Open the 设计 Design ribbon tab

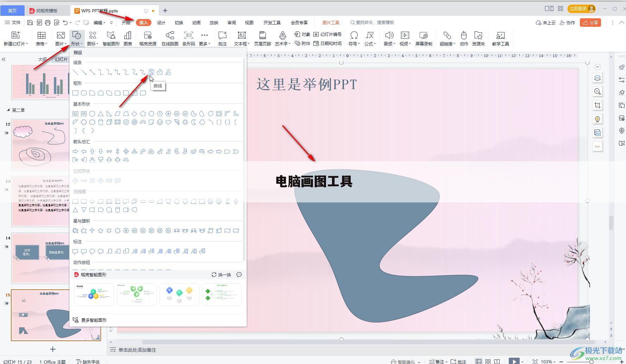pyautogui.click(x=161, y=23)
